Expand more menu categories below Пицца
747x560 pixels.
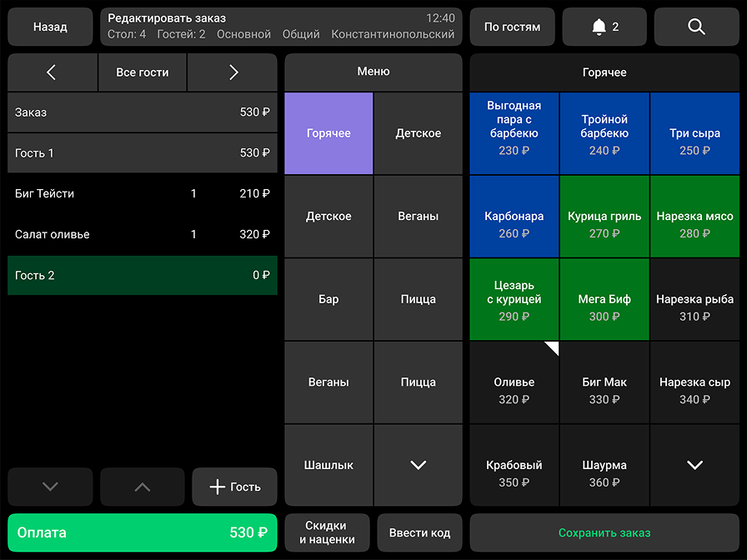[418, 465]
